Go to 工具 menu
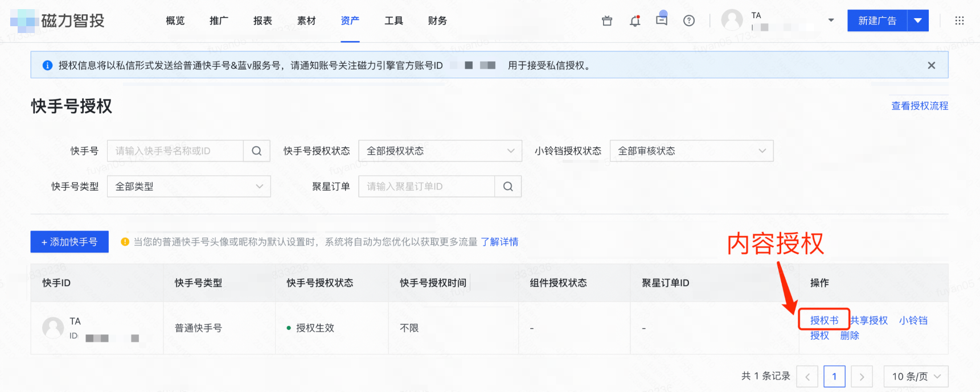This screenshot has width=980, height=392. (393, 21)
